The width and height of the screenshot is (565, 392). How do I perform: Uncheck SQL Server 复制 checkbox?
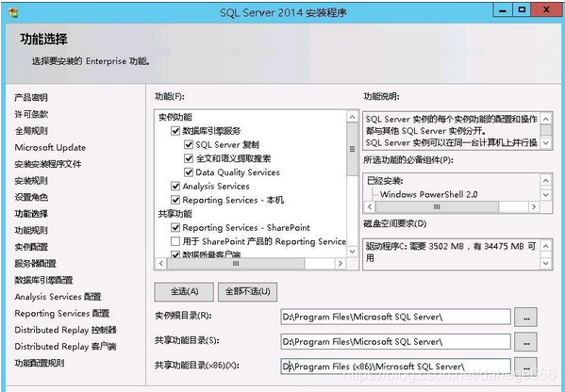tap(189, 145)
